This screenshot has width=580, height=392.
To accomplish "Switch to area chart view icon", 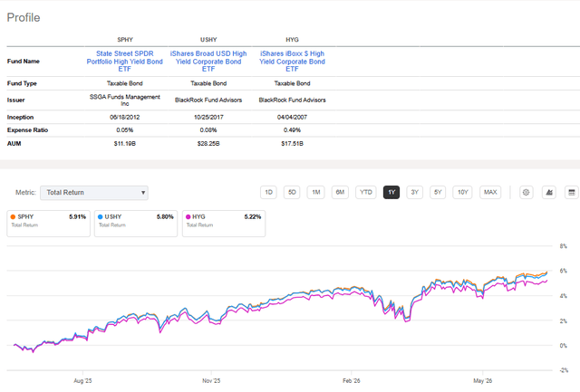I will pos(549,192).
